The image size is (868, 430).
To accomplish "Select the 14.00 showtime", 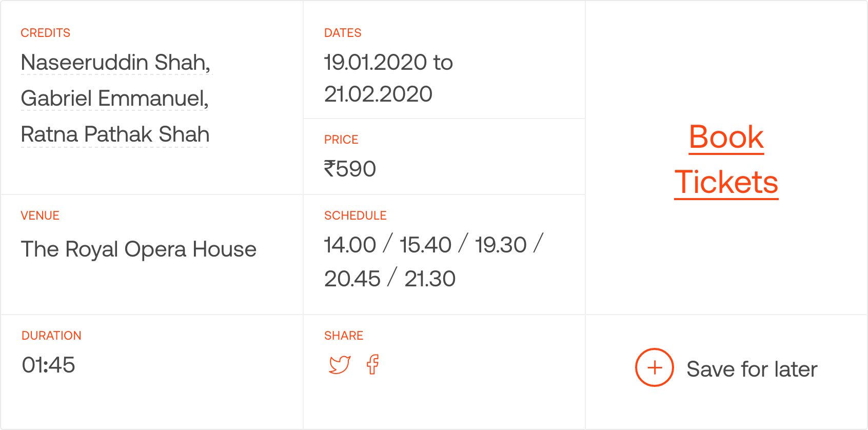I will click(x=350, y=245).
